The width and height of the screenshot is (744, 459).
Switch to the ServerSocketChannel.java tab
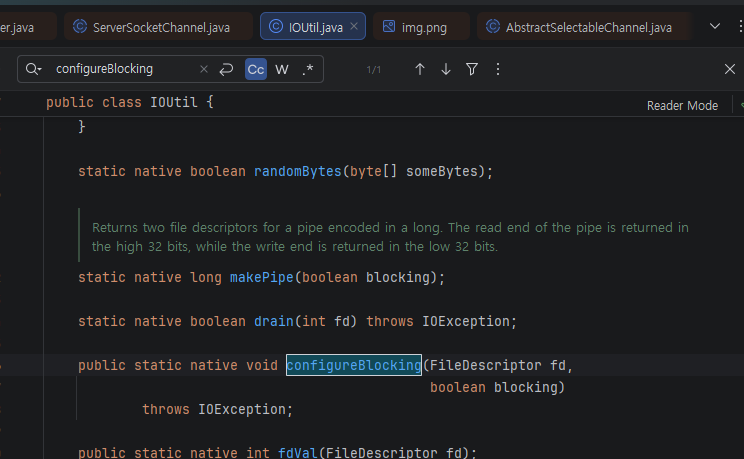tap(158, 27)
